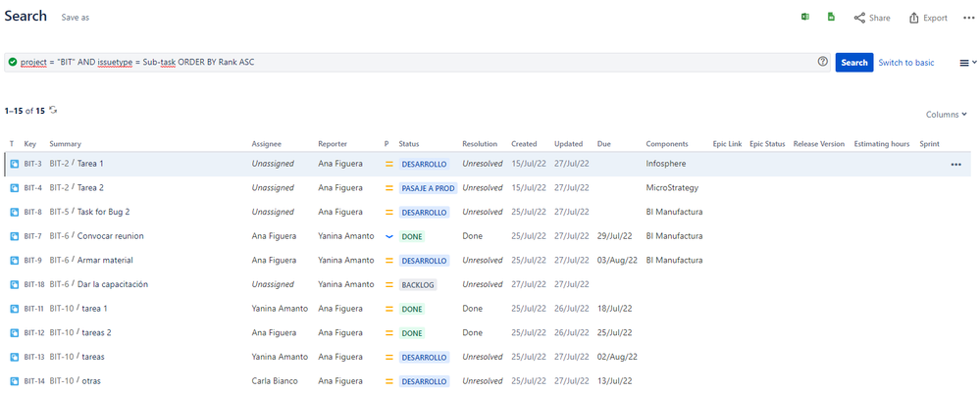Image resolution: width=980 pixels, height=393 pixels.
Task: Open the BIT-3 row actions ellipsis
Action: pyautogui.click(x=955, y=165)
